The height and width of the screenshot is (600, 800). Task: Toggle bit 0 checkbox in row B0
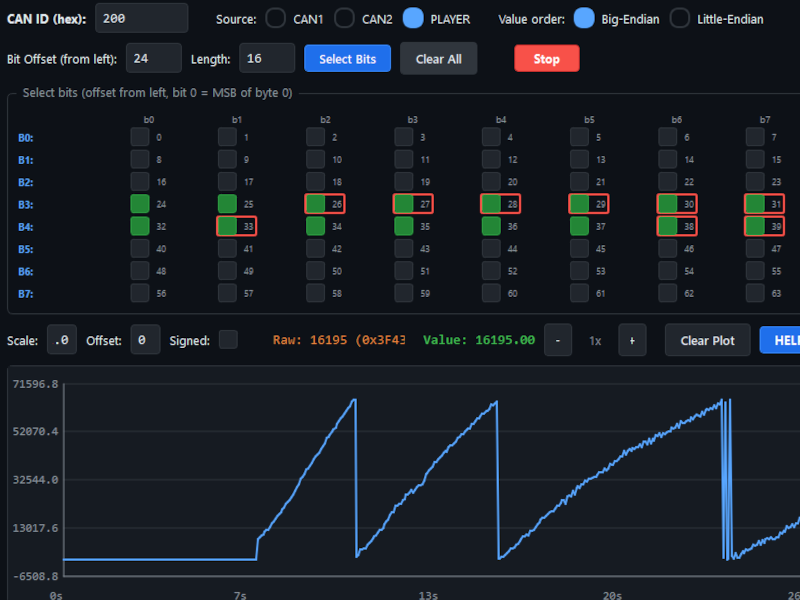tap(140, 138)
